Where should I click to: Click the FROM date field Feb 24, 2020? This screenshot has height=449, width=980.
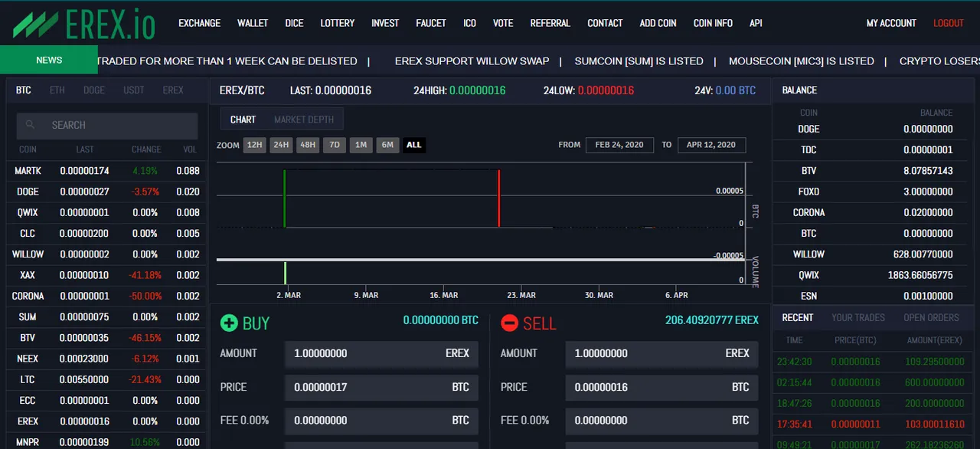click(619, 145)
